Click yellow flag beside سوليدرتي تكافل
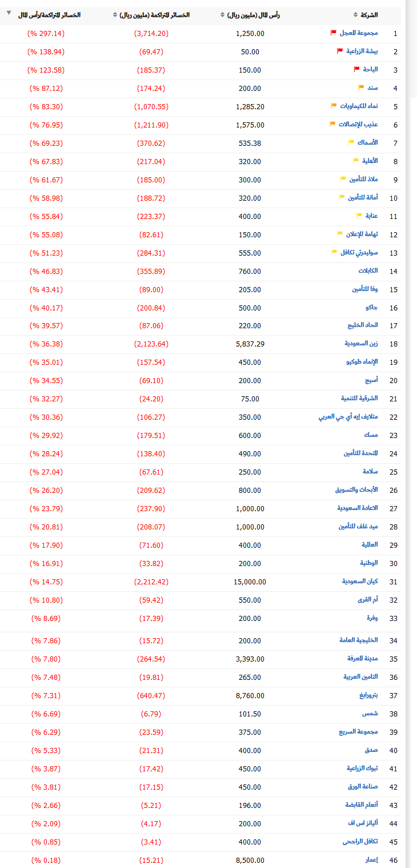417x868 pixels. pos(334,252)
